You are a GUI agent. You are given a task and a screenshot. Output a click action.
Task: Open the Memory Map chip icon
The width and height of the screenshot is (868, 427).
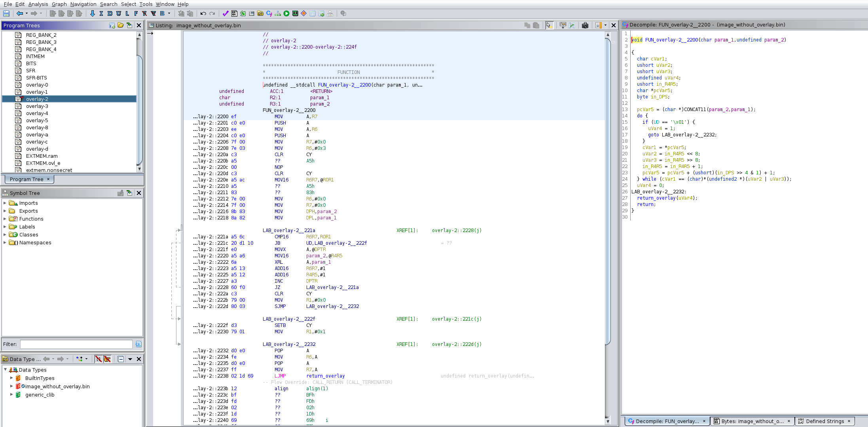coord(295,13)
